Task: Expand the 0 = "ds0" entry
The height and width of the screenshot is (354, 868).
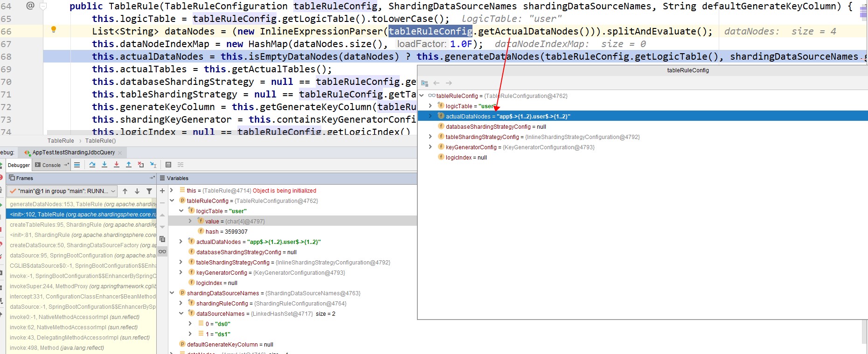Action: click(190, 324)
